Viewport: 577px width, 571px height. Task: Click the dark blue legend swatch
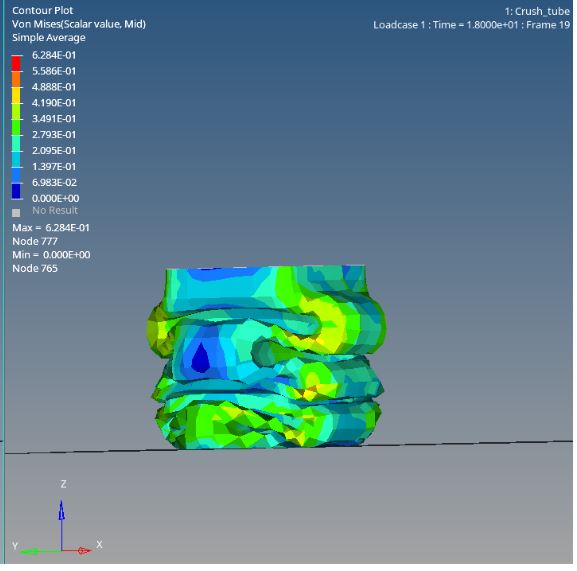click(x=16, y=191)
